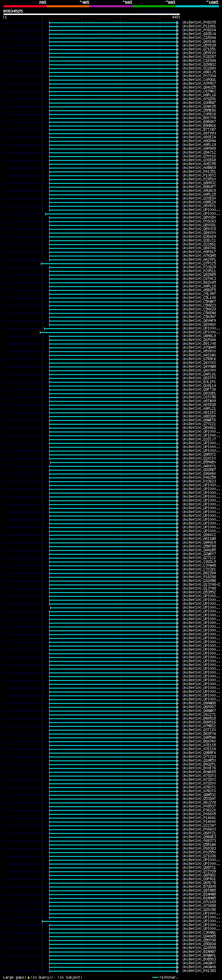Open hit UniRef100_P11481
222x980 pixels.
(199, 26)
